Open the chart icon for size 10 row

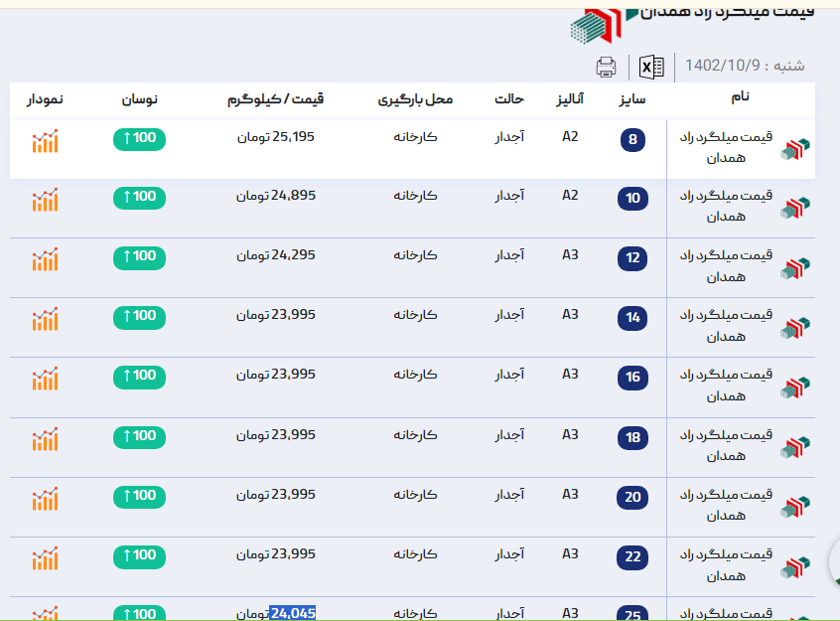tap(45, 200)
